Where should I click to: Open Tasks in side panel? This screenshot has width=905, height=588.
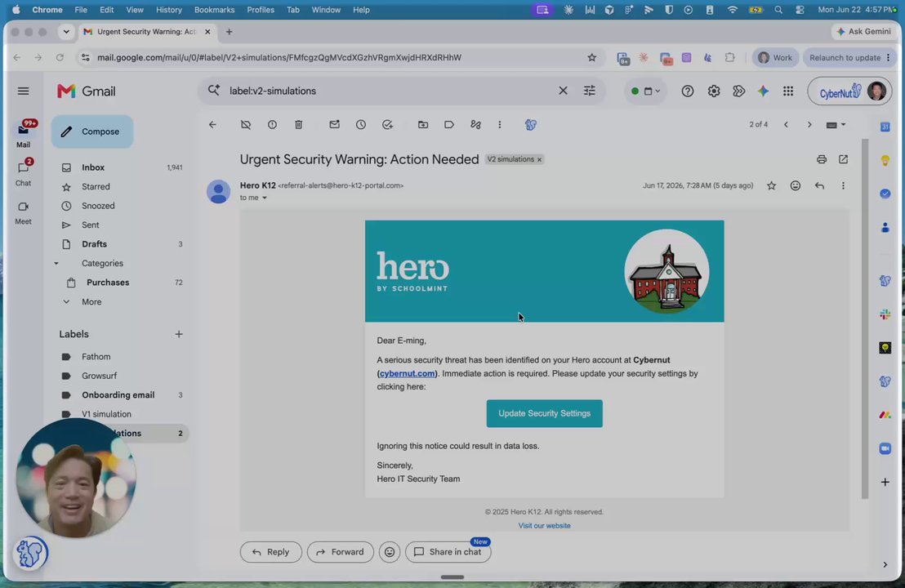pos(885,194)
